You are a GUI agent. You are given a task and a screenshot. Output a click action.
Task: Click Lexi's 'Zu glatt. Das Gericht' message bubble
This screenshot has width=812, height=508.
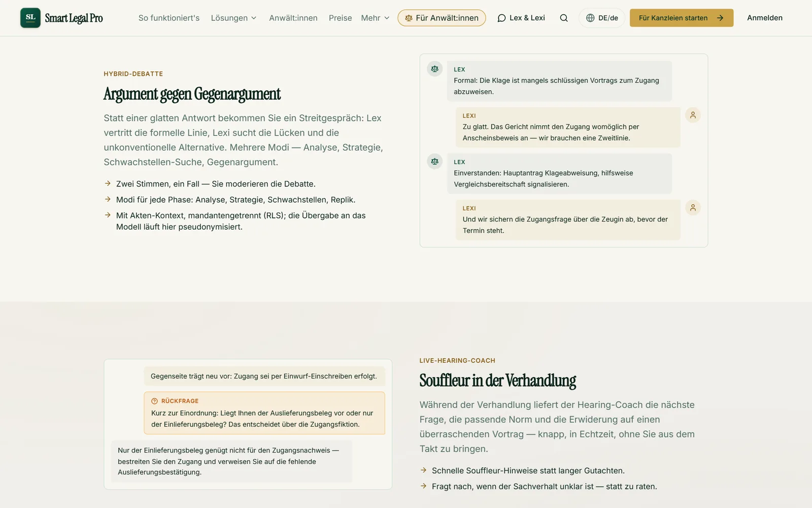coord(568,127)
